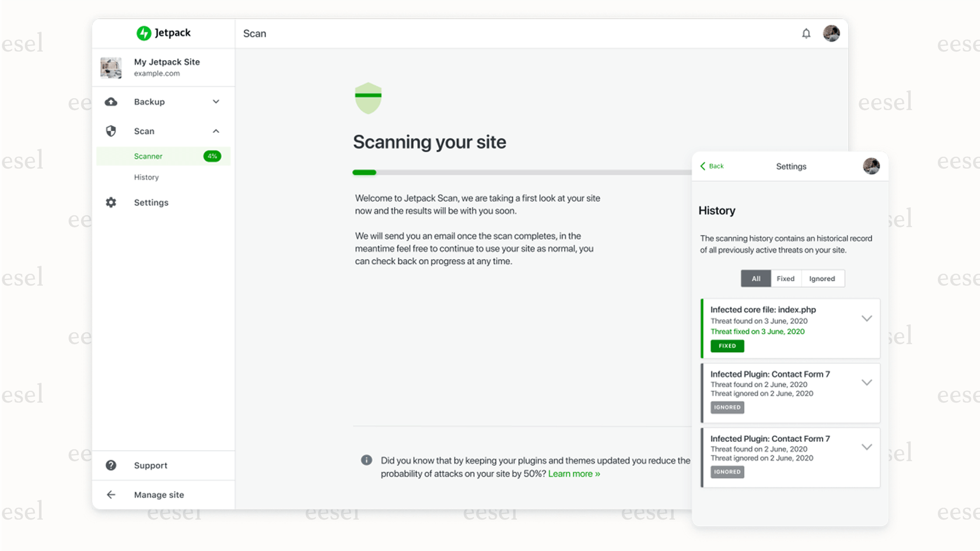Select the All threats filter
The height and width of the screenshot is (551, 980).
tap(755, 278)
